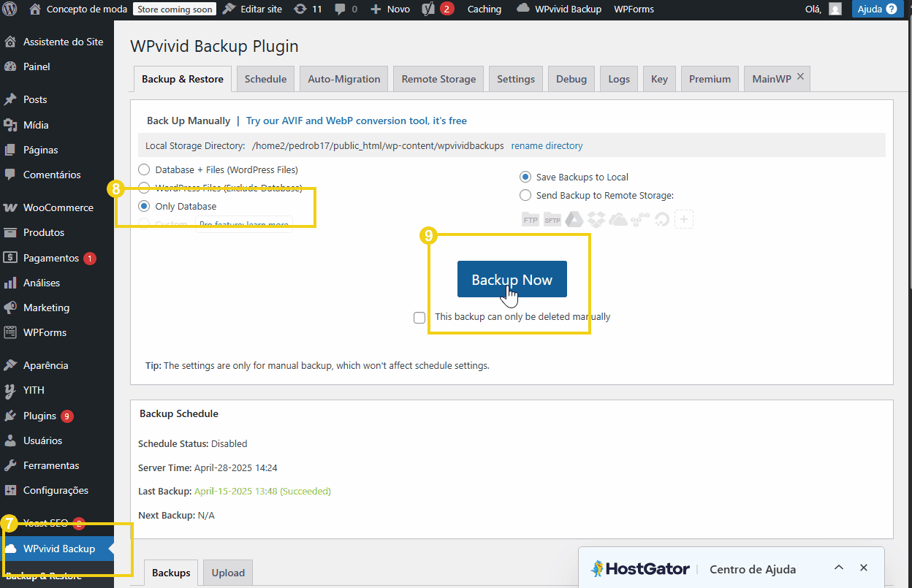Open the comments bubble in admin bar
This screenshot has width=912, height=588.
(346, 9)
